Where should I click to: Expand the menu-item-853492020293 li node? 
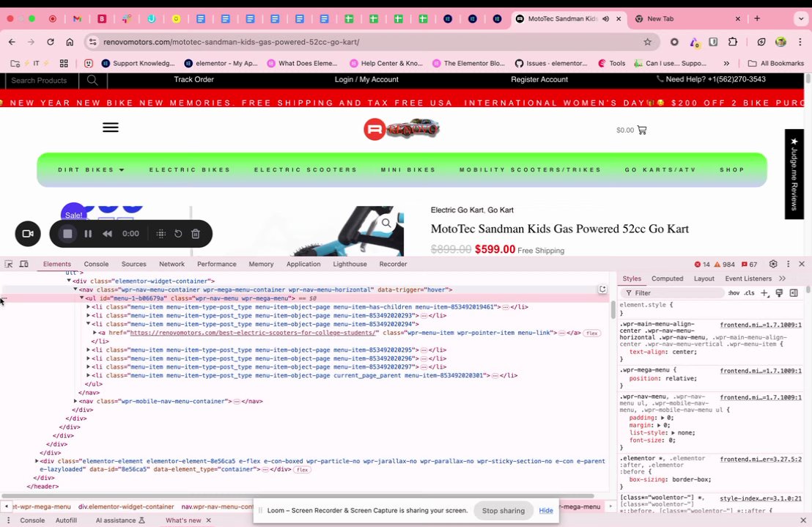point(88,315)
